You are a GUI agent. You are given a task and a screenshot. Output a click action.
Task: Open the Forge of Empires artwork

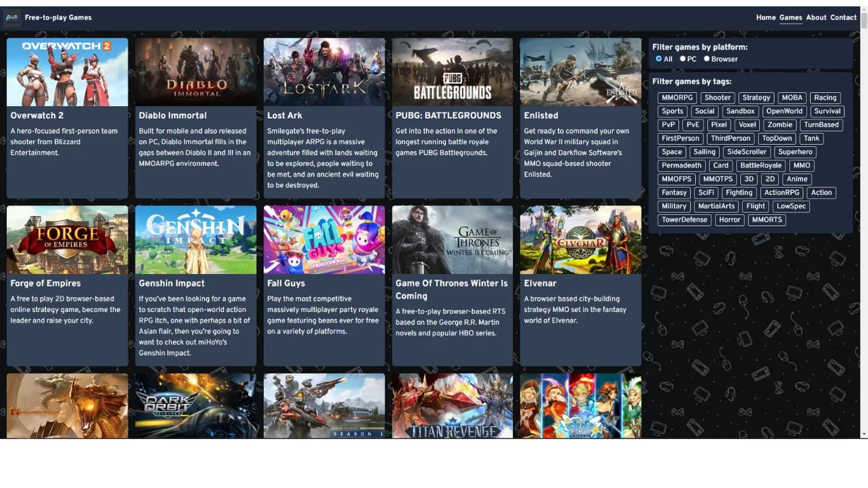[x=67, y=240]
